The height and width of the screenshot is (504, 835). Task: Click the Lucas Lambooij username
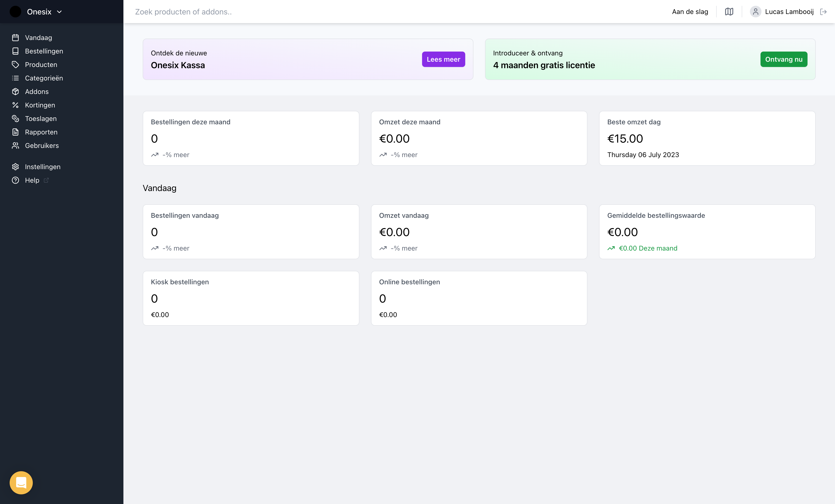click(x=789, y=12)
